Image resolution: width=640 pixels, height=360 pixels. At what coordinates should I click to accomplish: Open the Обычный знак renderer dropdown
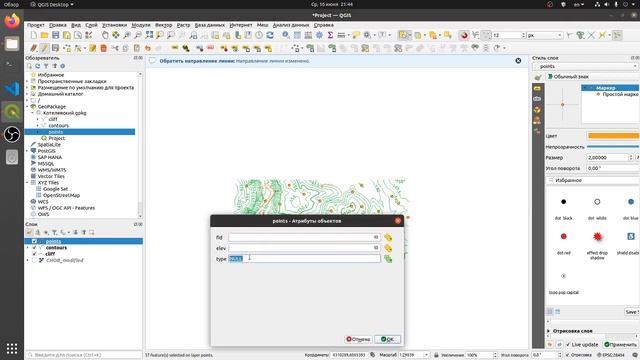(593, 77)
